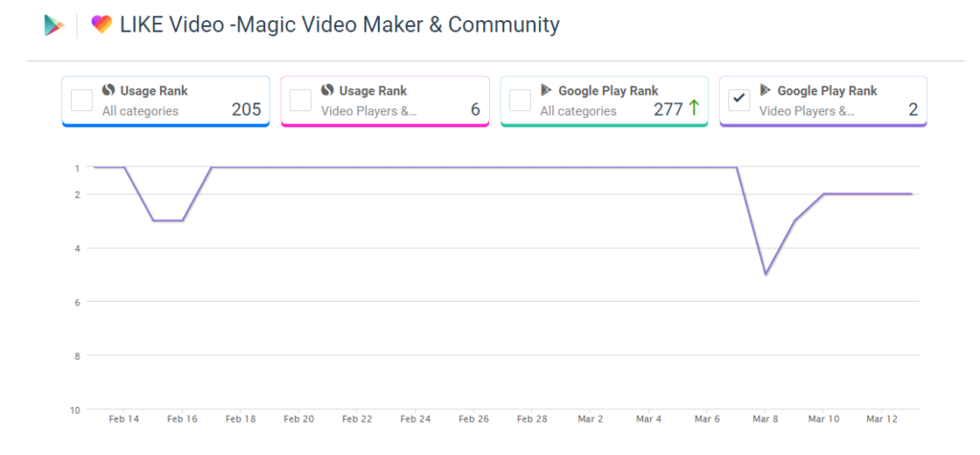
Task: Click the Feb 20 x-axis label
Action: tap(299, 420)
